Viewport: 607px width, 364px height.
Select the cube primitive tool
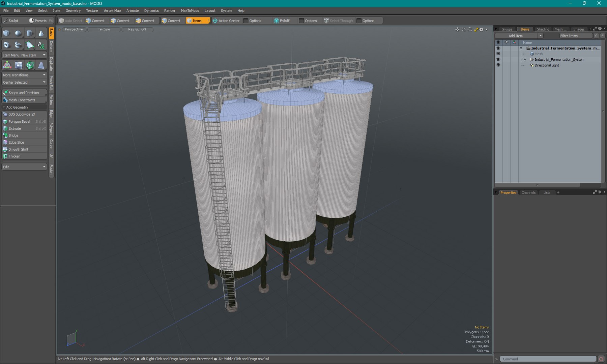click(x=6, y=33)
